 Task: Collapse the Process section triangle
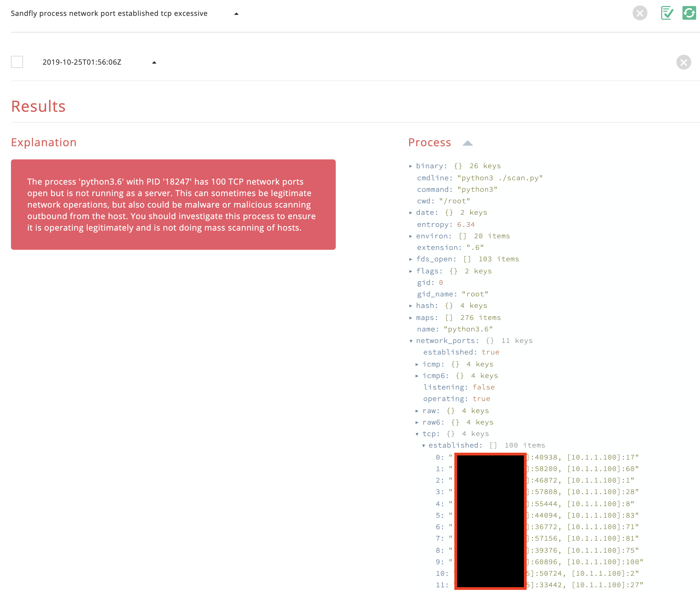point(467,143)
